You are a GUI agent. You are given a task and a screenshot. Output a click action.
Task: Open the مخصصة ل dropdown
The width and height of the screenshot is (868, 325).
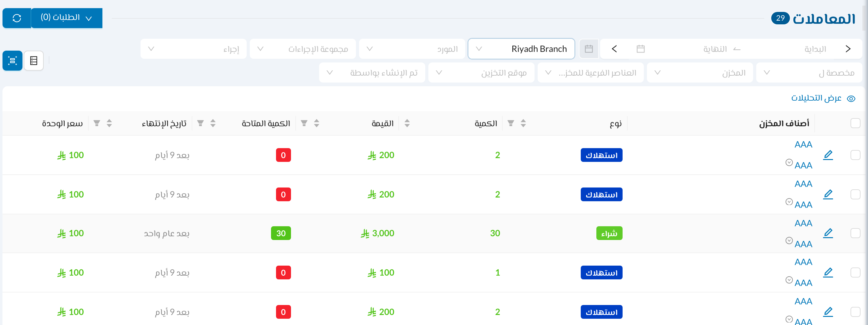point(809,72)
